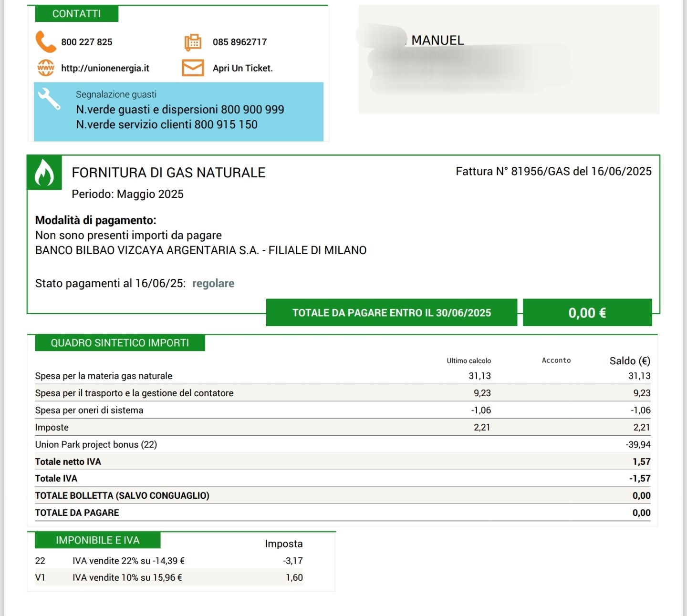The image size is (687, 616).
Task: Click the FORNITURA DI GAS NATURALE title
Action: pyautogui.click(x=168, y=173)
